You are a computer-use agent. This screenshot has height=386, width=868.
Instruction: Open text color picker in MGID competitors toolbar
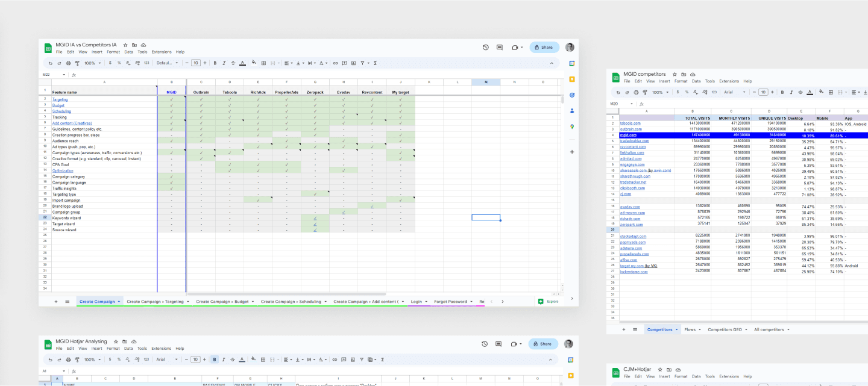coord(810,92)
